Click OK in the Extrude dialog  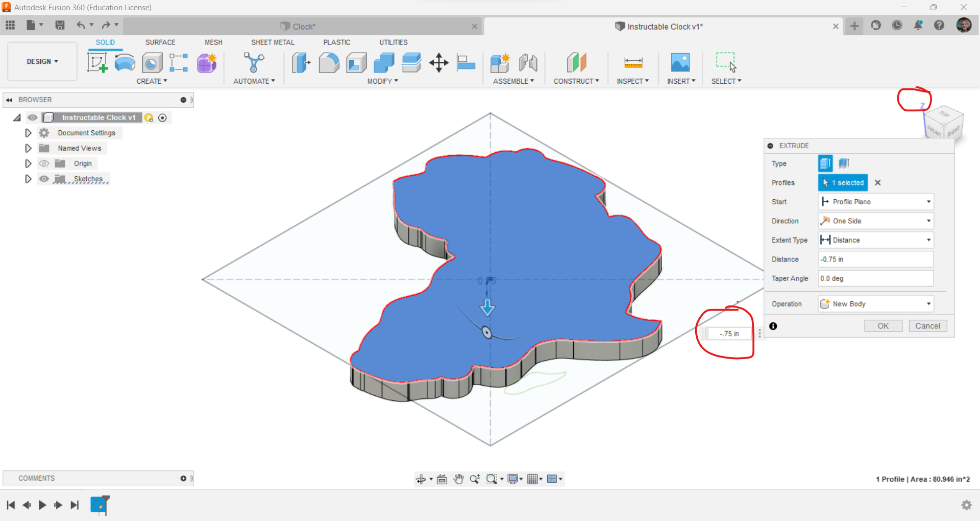pyautogui.click(x=883, y=326)
